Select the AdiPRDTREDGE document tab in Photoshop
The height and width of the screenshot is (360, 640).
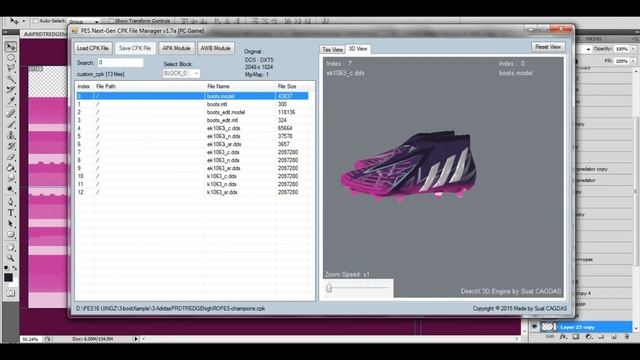point(44,34)
